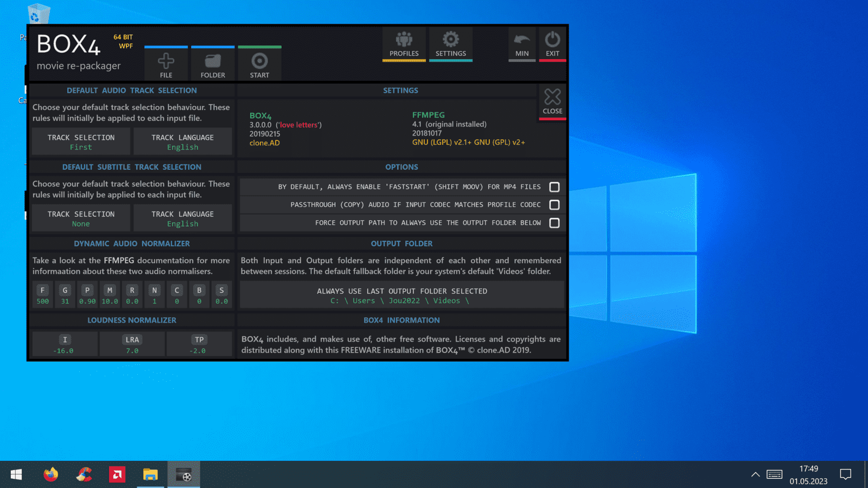Hit the START record icon
Screen dimensions: 868x488
click(259, 61)
